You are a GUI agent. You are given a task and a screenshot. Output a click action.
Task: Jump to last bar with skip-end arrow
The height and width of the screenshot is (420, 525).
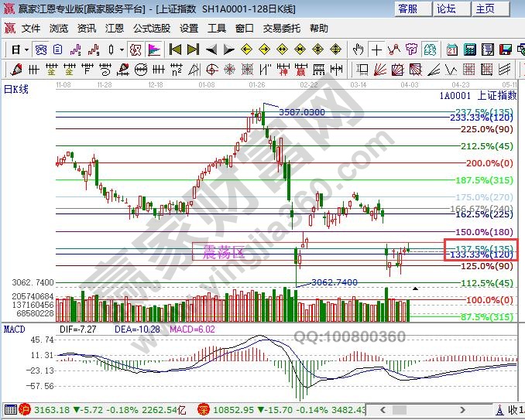click(194, 50)
